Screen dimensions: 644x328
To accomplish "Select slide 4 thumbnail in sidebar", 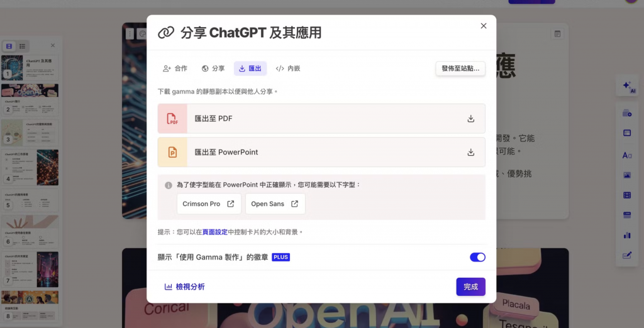I will click(x=30, y=167).
